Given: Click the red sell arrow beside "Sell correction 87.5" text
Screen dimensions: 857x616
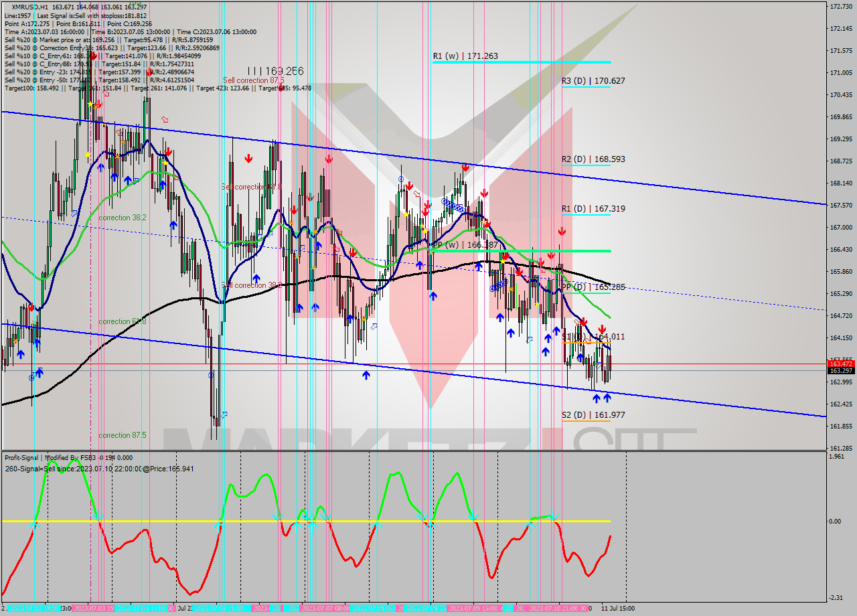Looking at the screenshot, I should coord(281,88).
